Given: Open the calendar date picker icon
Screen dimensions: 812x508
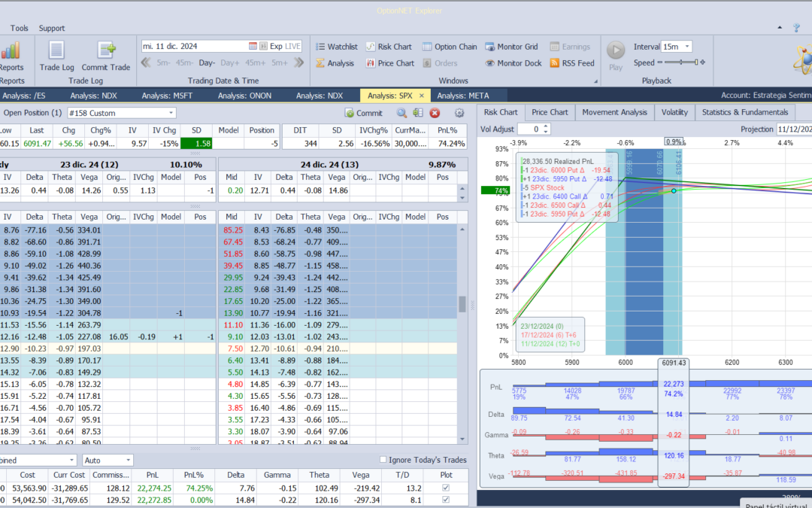Looking at the screenshot, I should coord(263,46).
